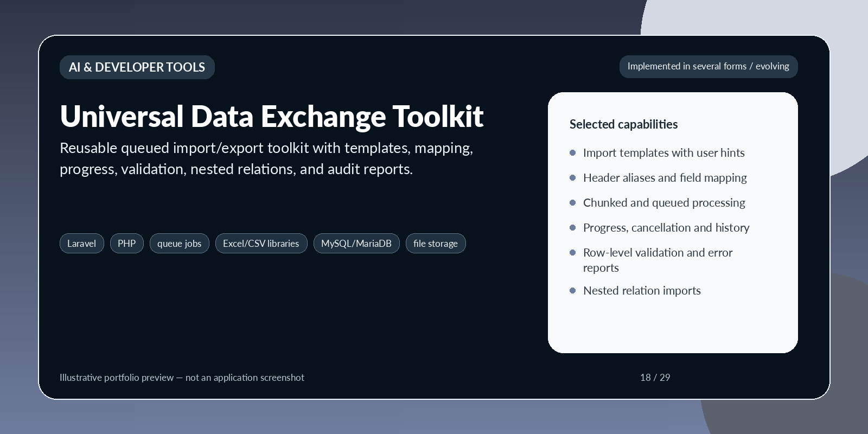The width and height of the screenshot is (868, 434).
Task: Select the MySQL/MariaDB tag
Action: click(x=356, y=243)
